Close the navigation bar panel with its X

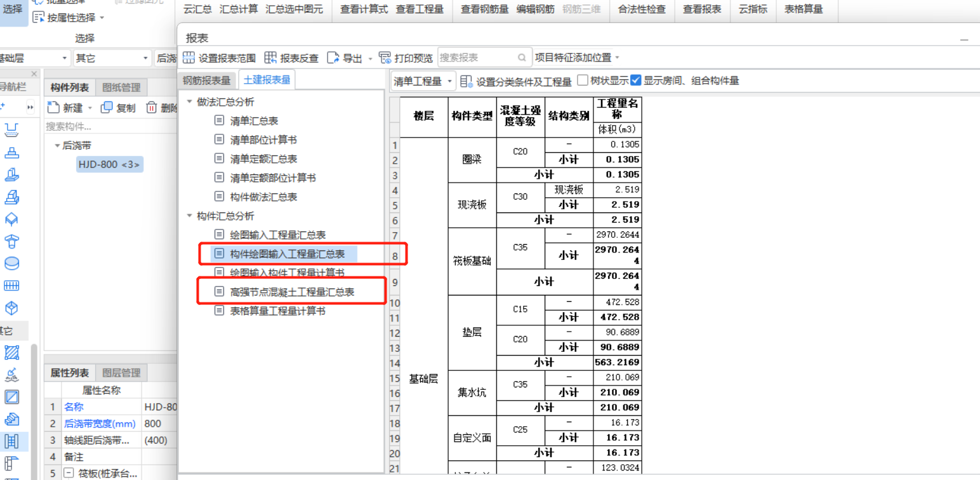(34, 74)
